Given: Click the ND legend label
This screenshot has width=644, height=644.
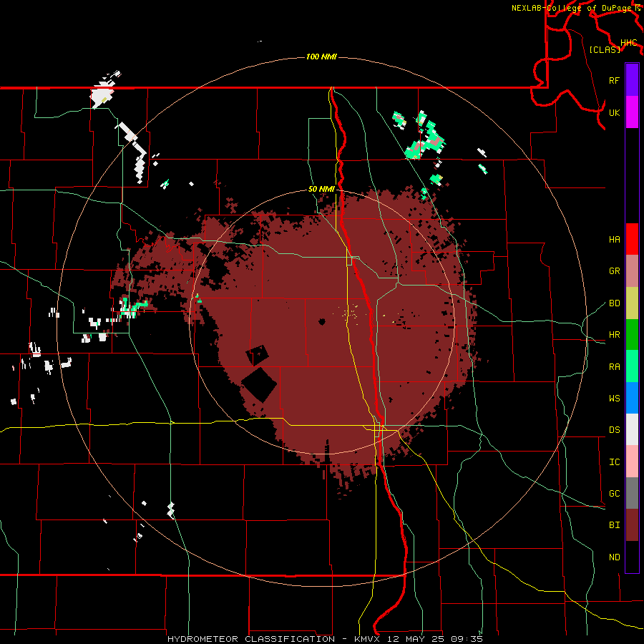Looking at the screenshot, I should (x=614, y=557).
